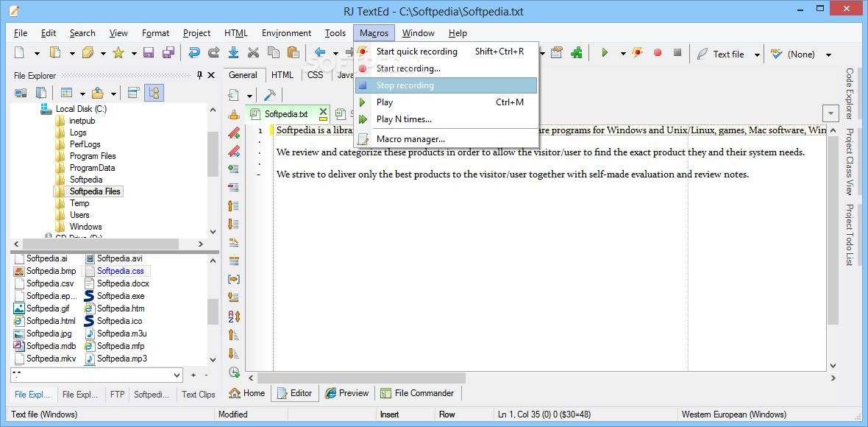Image resolution: width=868 pixels, height=427 pixels.
Task: Select Start quick recording menu entry
Action: coord(447,52)
